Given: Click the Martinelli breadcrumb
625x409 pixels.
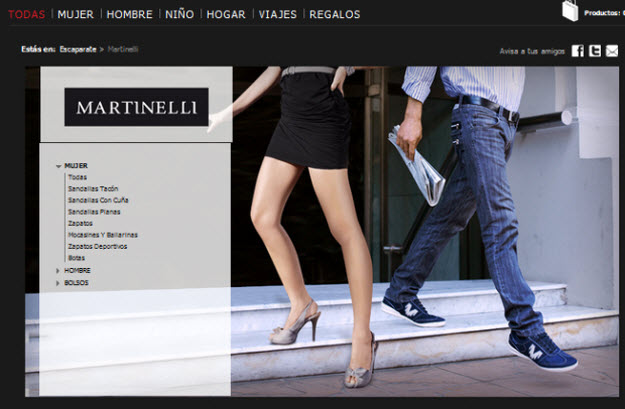Looking at the screenshot, I should (x=123, y=49).
